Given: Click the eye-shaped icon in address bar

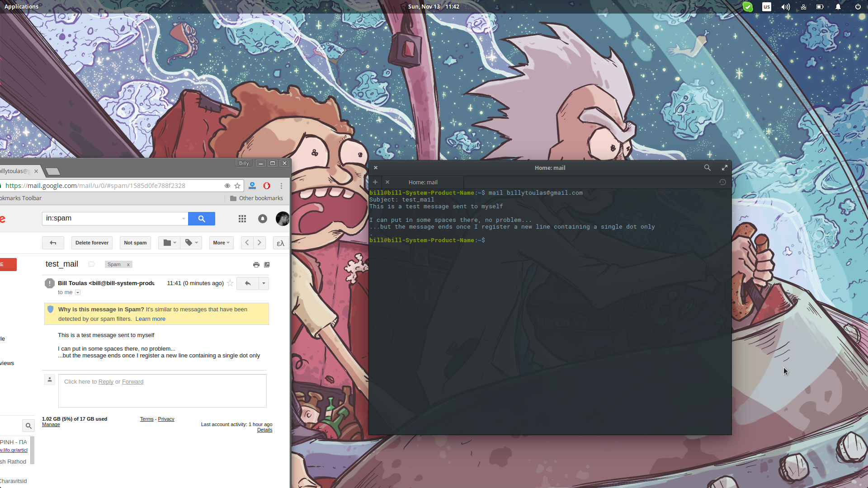Looking at the screenshot, I should tap(227, 186).
